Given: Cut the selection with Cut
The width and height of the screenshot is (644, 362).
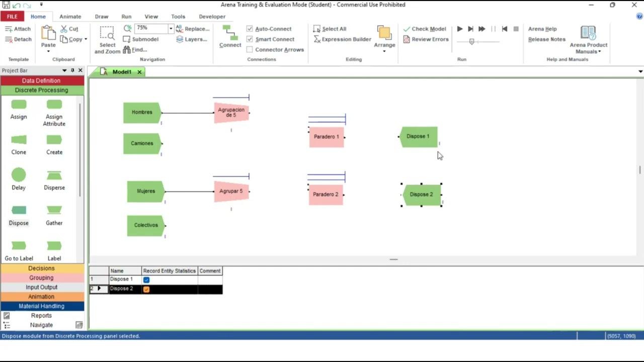Looking at the screenshot, I should [69, 29].
